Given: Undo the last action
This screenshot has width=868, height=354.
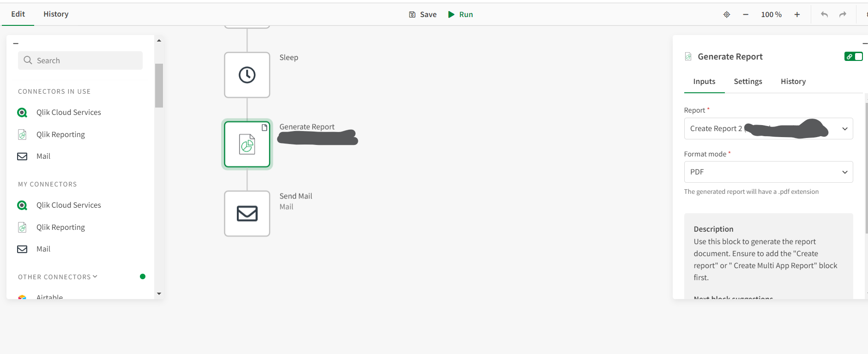Looking at the screenshot, I should (824, 15).
